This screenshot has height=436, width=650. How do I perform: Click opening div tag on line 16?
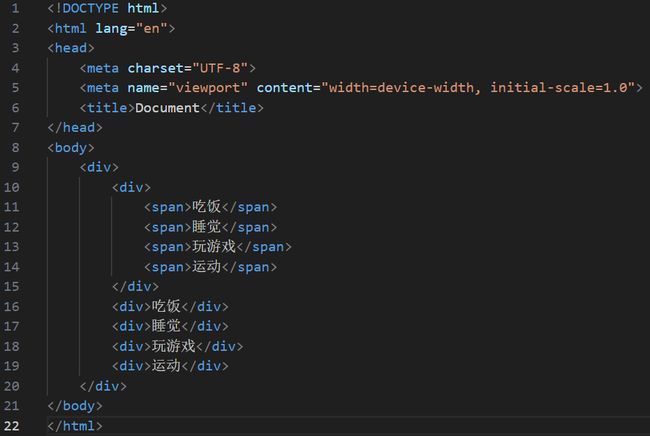click(131, 307)
